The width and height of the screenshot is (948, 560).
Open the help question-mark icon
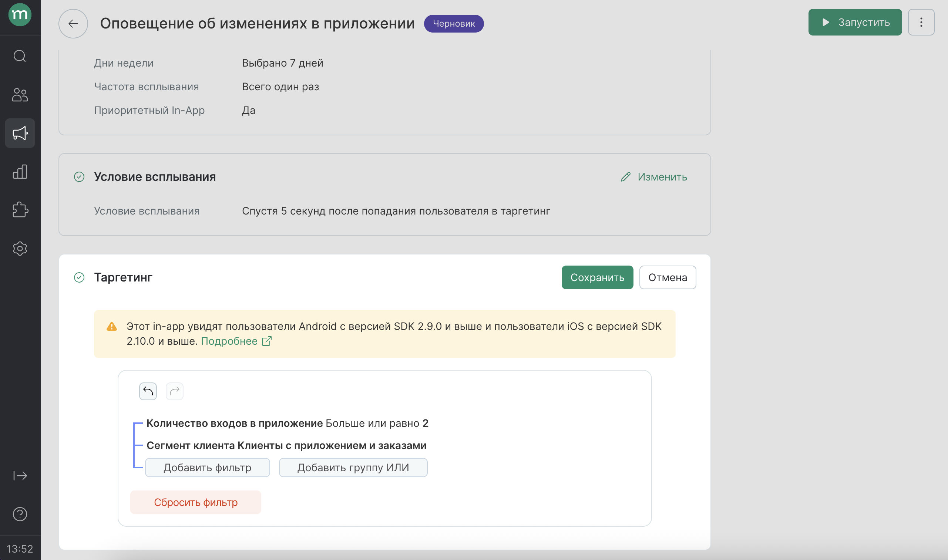(x=20, y=514)
